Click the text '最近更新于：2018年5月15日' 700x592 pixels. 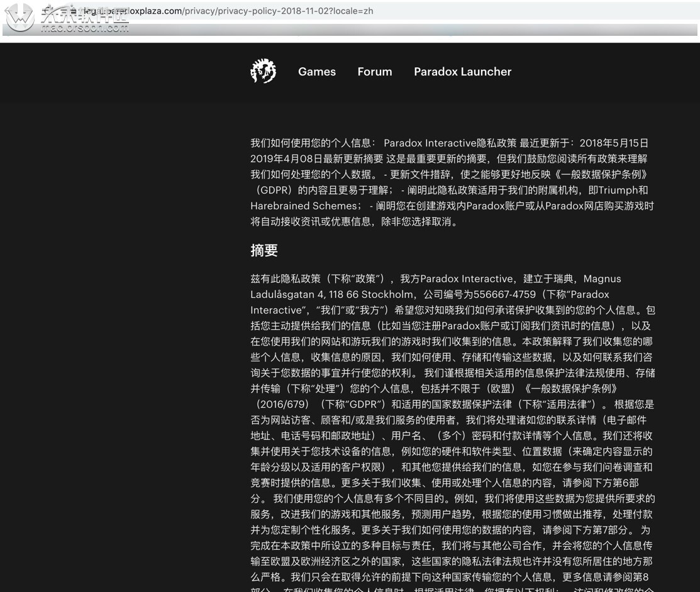point(584,143)
